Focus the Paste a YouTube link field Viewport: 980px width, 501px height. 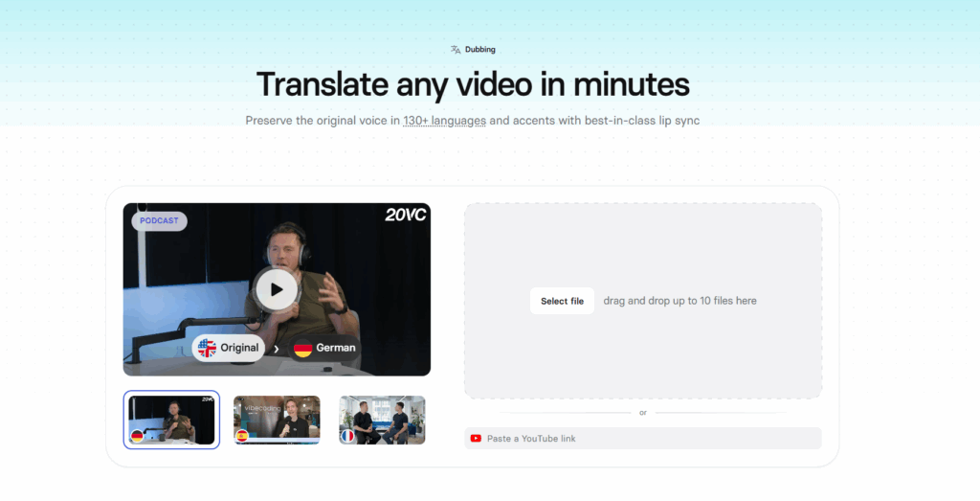642,439
